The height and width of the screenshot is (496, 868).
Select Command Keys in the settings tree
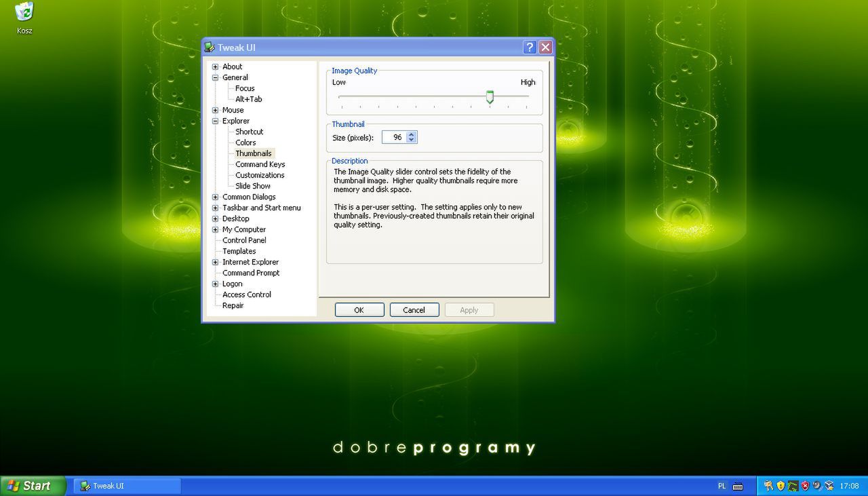pyautogui.click(x=260, y=164)
